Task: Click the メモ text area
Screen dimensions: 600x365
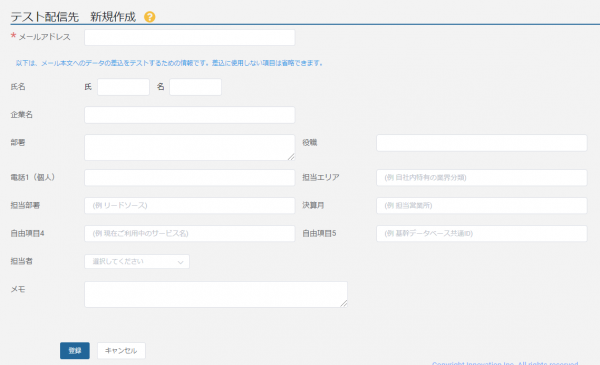Action: [x=216, y=295]
